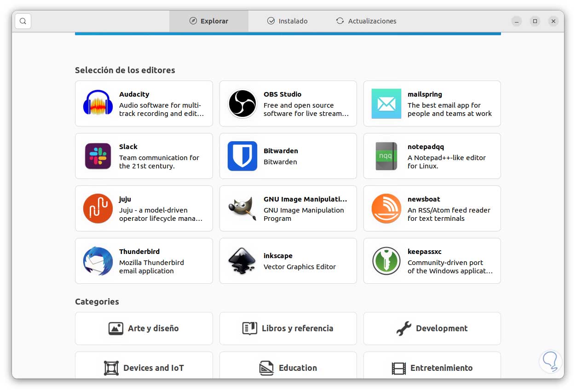
Task: Open the Thunderbird title text
Action: click(139, 252)
